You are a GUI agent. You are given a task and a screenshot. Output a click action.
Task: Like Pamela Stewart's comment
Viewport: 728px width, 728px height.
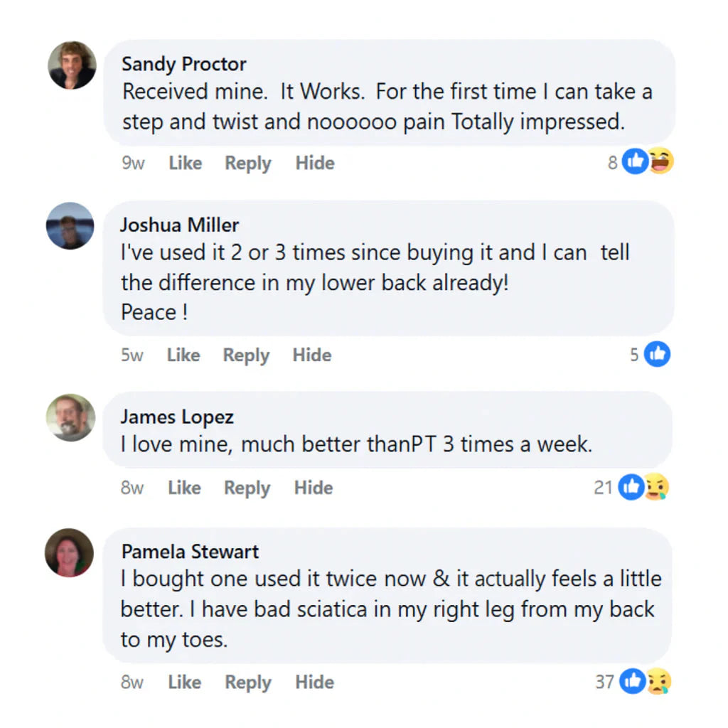pyautogui.click(x=185, y=682)
